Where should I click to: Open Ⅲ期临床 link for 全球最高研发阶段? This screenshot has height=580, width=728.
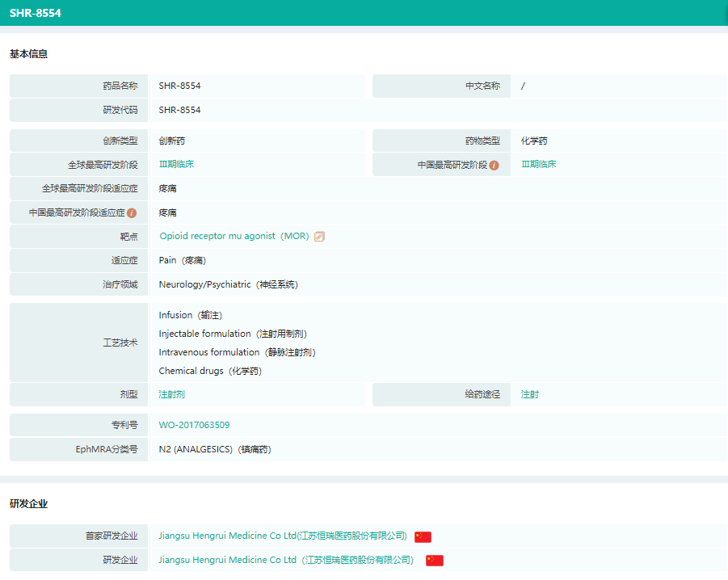(176, 164)
